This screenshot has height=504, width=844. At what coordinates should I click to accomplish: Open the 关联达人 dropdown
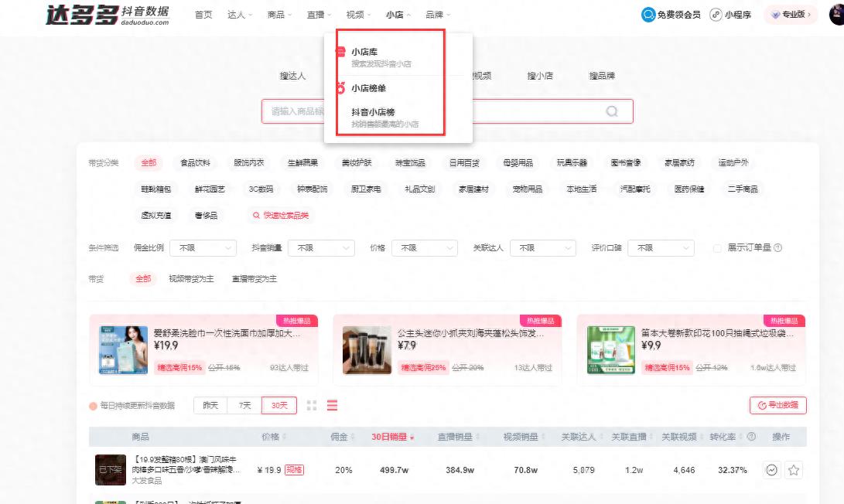click(543, 248)
